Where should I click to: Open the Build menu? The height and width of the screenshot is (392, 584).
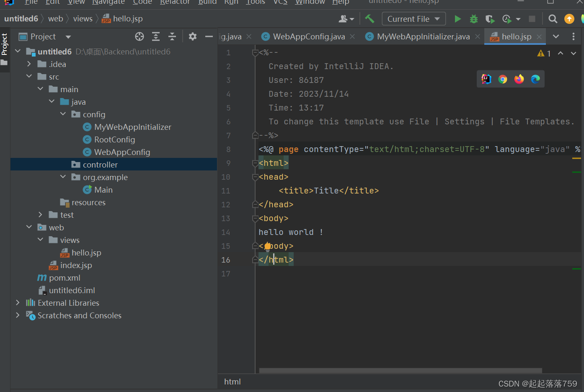(207, 2)
